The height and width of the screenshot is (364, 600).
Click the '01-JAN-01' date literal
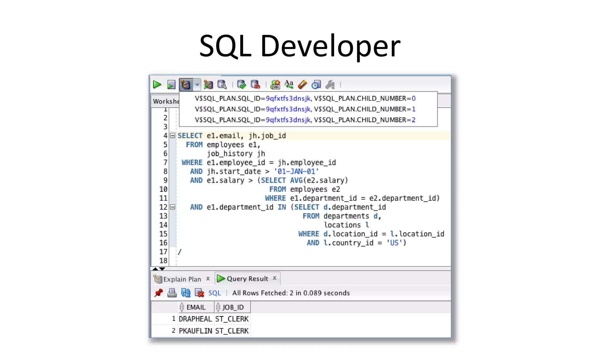(296, 172)
